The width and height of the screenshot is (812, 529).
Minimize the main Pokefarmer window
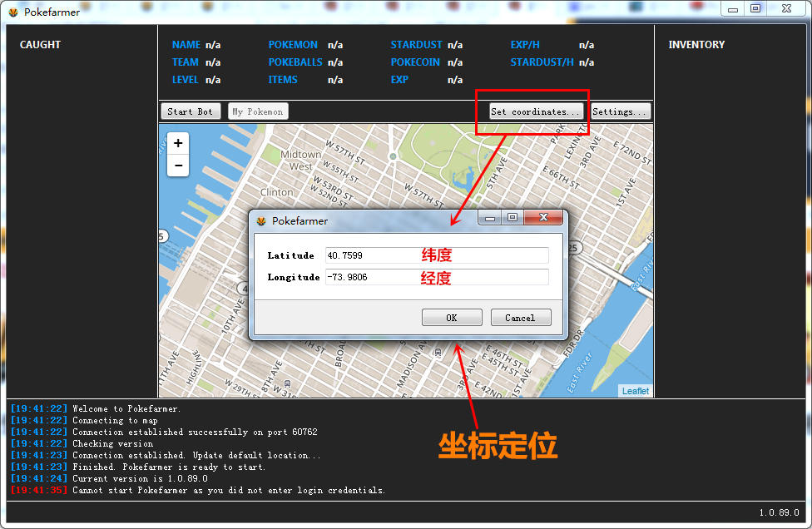[733, 9]
